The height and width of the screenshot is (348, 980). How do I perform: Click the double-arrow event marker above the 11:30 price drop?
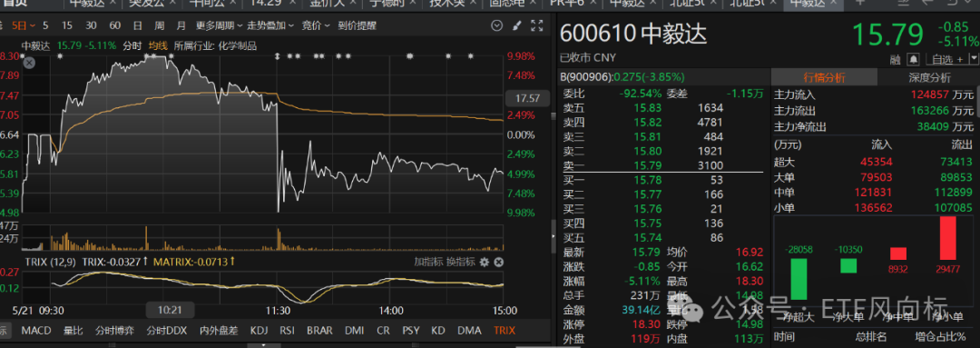point(277,56)
